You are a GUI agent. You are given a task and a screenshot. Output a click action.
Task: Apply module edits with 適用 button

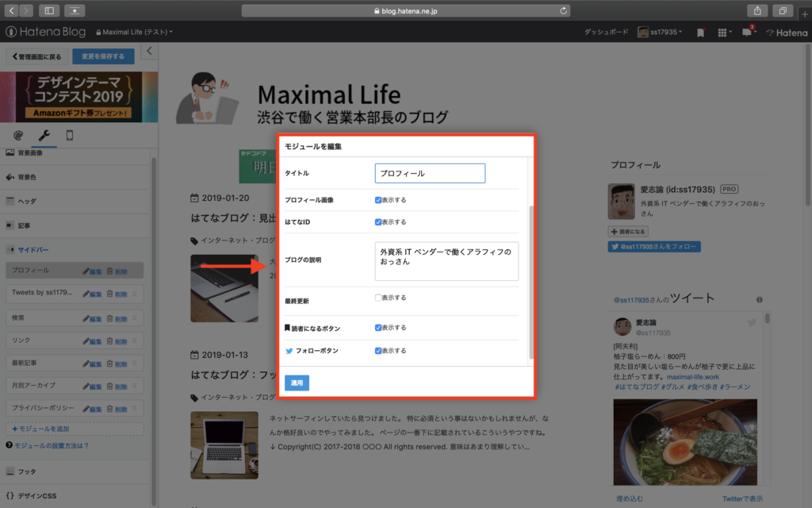pyautogui.click(x=297, y=383)
